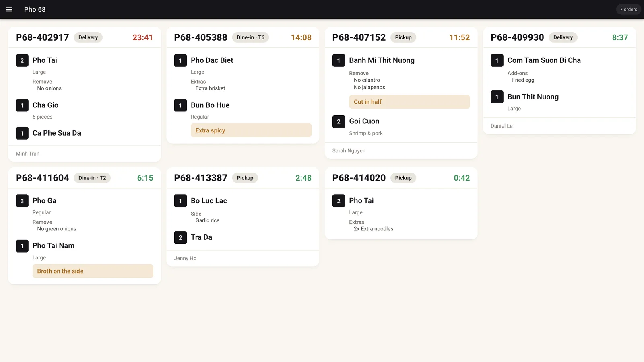
Task: Open order P68-405388
Action: click(x=200, y=37)
